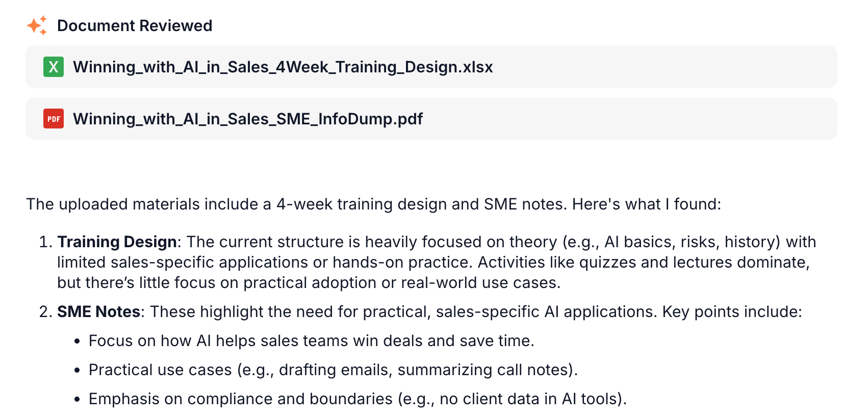Click the list number 2 marker
The image size is (868, 419).
tap(46, 311)
